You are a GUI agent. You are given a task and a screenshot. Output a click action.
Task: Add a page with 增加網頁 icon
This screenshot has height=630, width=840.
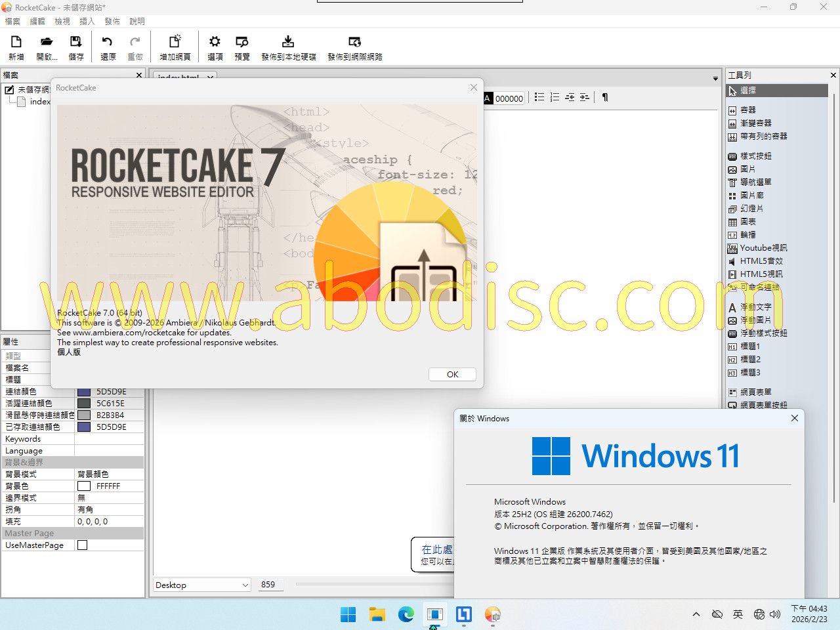[x=175, y=42]
